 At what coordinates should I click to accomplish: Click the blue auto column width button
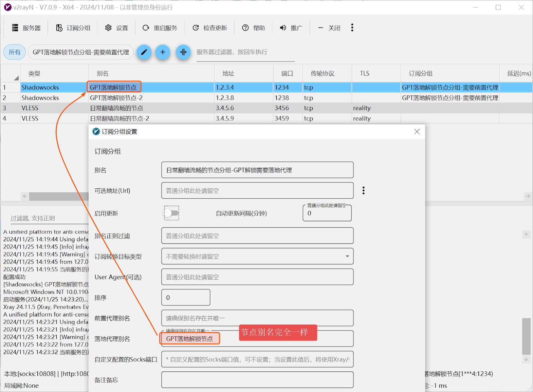[183, 52]
